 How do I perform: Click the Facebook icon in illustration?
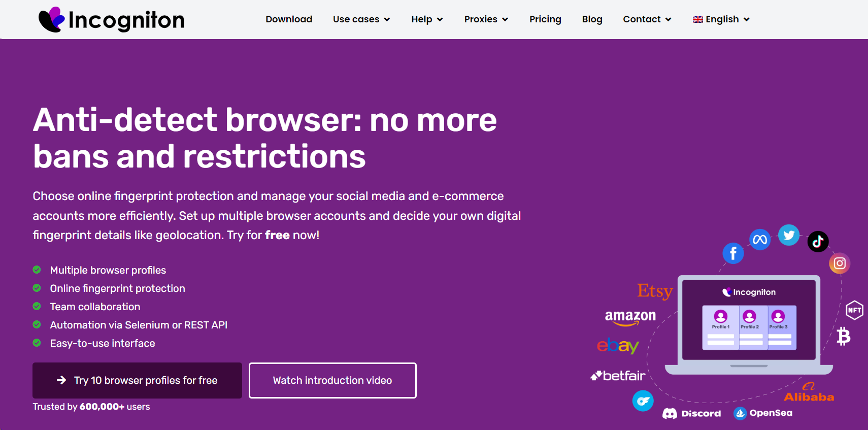(733, 253)
